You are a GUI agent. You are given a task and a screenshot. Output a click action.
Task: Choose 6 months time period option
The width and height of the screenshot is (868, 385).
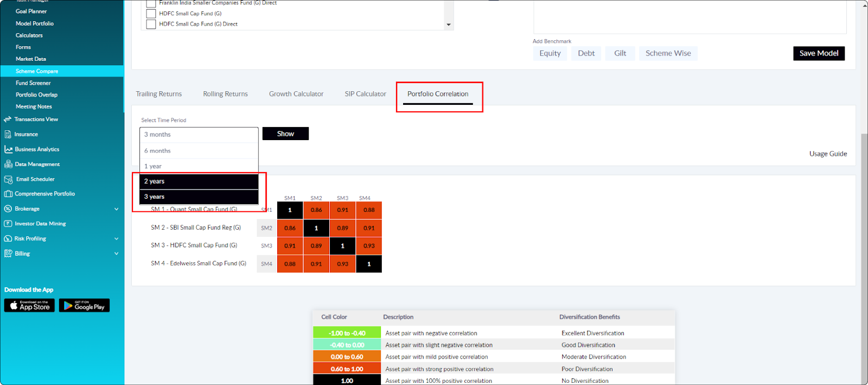click(x=199, y=151)
